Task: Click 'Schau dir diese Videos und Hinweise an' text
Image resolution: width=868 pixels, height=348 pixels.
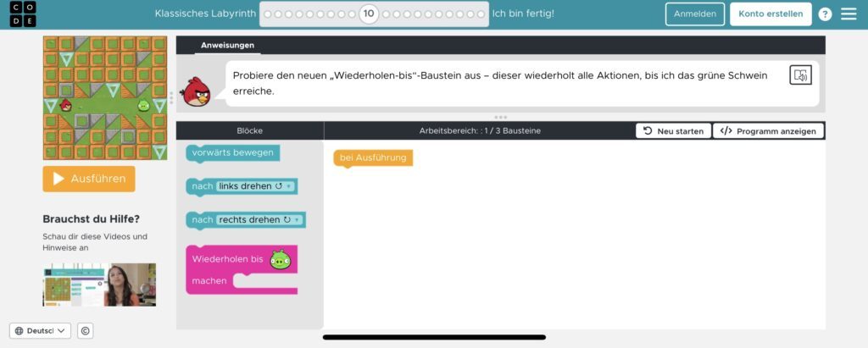Action: [x=95, y=242]
